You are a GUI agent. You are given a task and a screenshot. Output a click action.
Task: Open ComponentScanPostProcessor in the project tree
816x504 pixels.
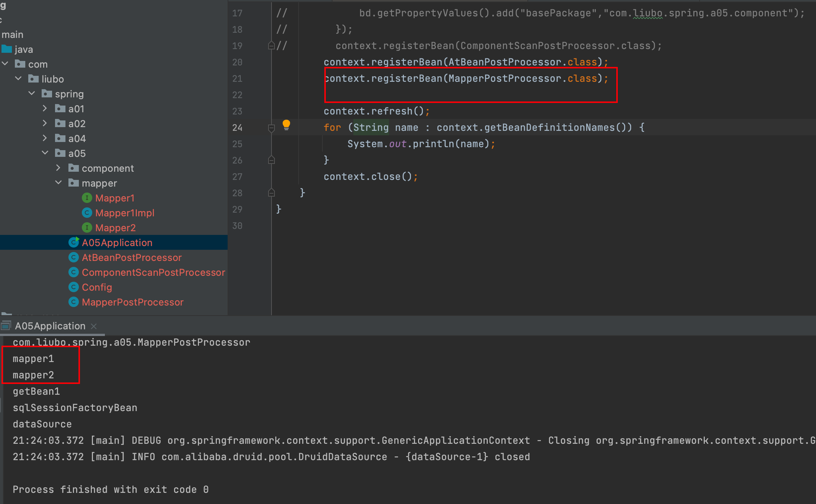coord(154,272)
